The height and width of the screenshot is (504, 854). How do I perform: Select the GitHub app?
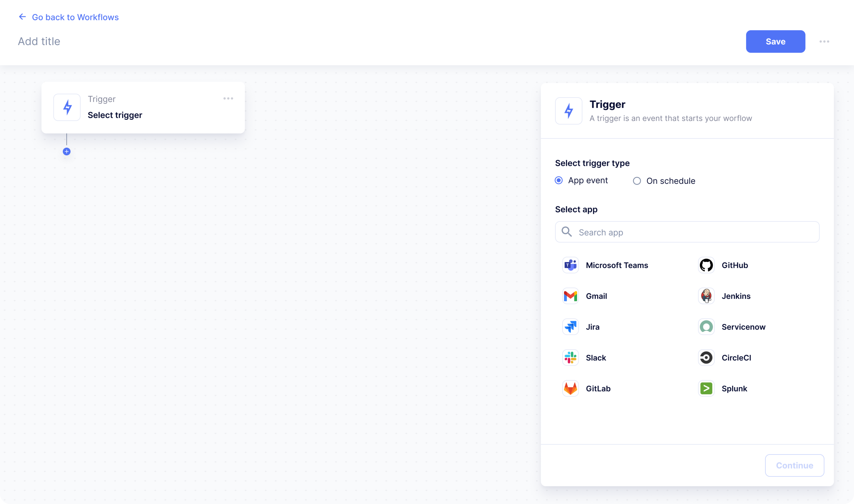(734, 265)
